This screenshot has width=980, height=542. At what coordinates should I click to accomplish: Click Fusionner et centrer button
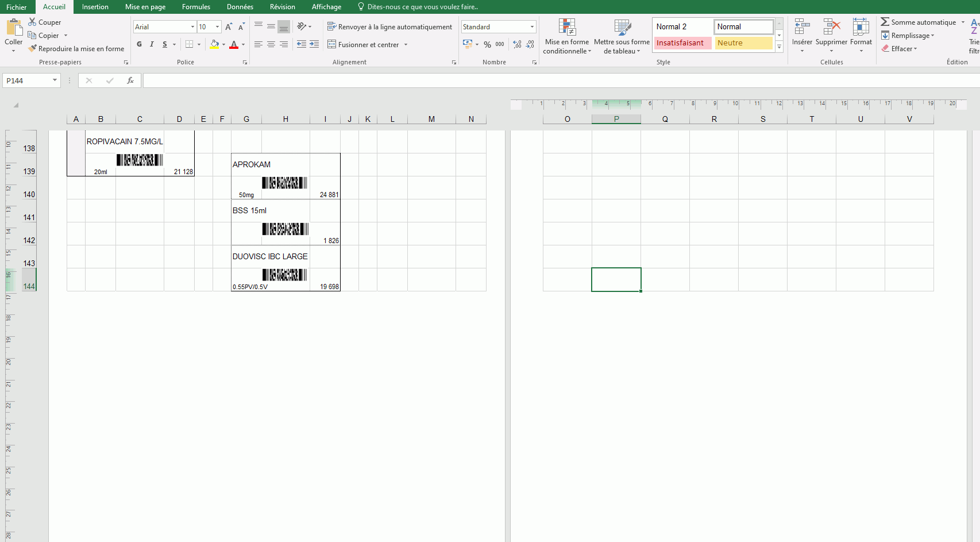pyautogui.click(x=368, y=44)
